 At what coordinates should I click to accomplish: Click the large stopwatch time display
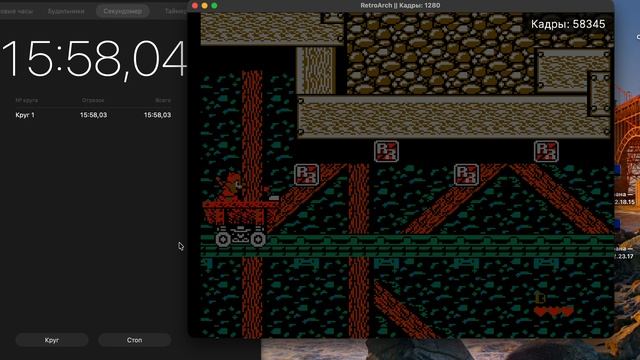(94, 59)
